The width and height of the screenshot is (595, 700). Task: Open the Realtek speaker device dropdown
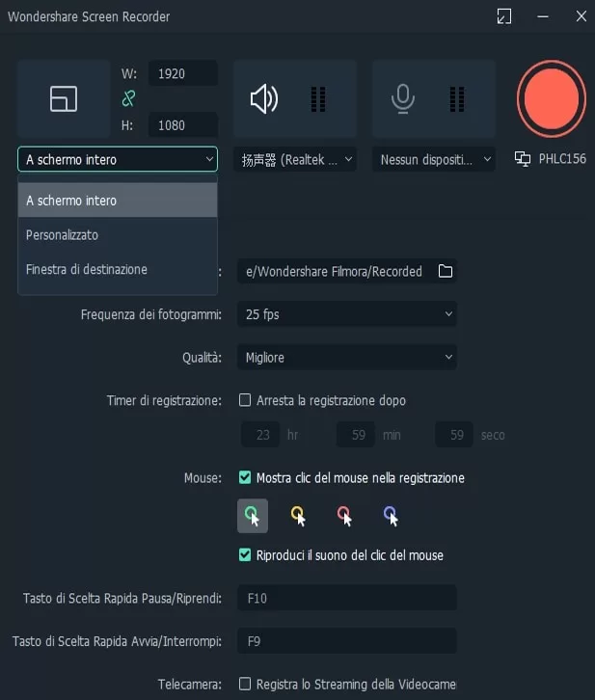[x=294, y=159]
